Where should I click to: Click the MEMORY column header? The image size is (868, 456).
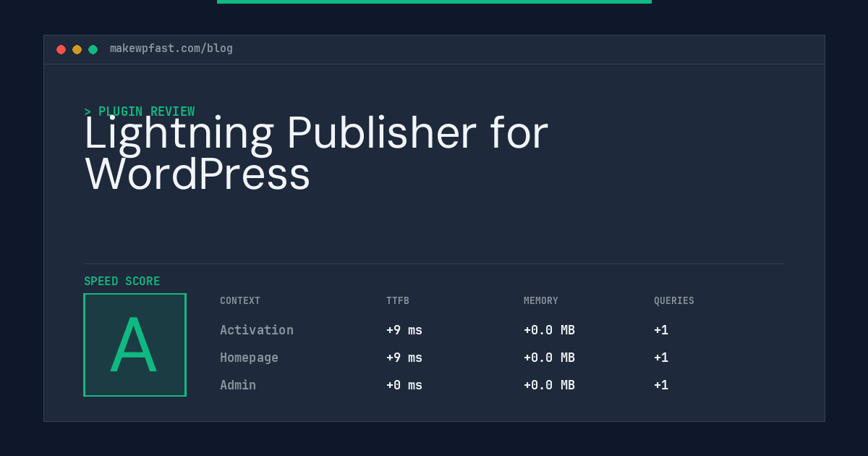click(x=541, y=301)
